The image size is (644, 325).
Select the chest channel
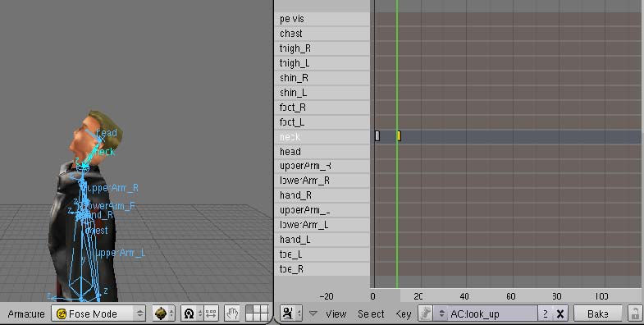[322, 34]
